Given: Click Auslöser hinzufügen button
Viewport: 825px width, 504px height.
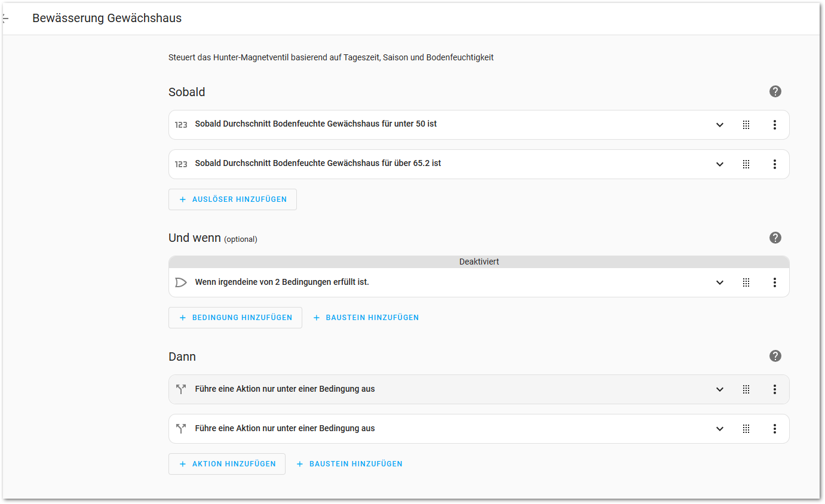Looking at the screenshot, I should tap(232, 199).
